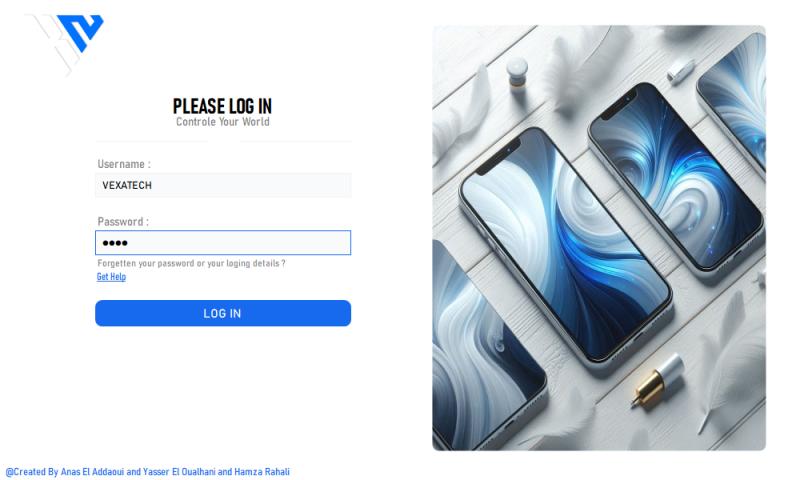This screenshot has height=480, width=800.
Task: Focus the Password field with masked dots
Action: (x=223, y=243)
